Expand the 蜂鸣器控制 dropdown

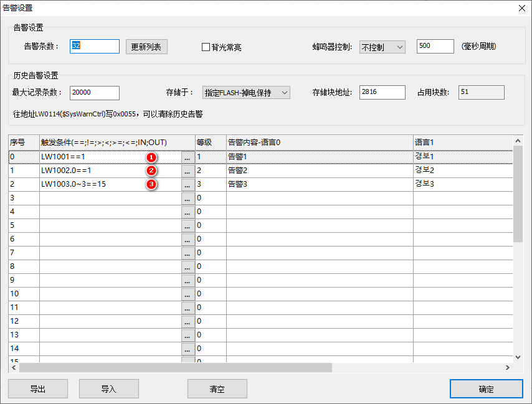(x=382, y=47)
